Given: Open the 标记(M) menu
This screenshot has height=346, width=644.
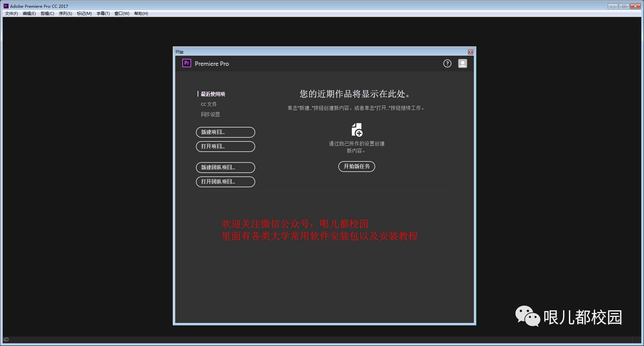Looking at the screenshot, I should tap(84, 14).
